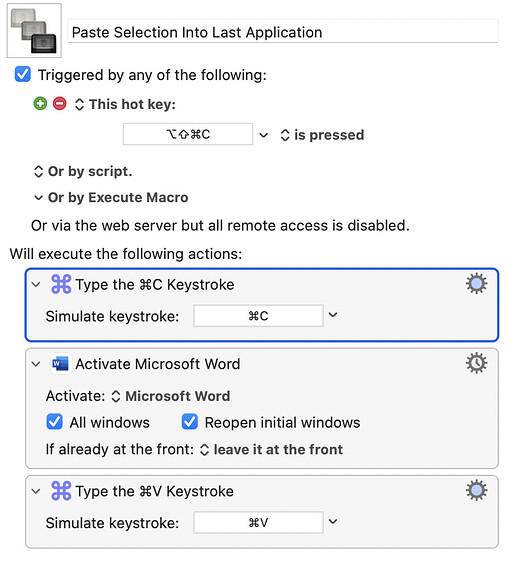The height and width of the screenshot is (577, 517).
Task: Open gear menu for ⌘C Keystroke action
Action: tap(477, 284)
